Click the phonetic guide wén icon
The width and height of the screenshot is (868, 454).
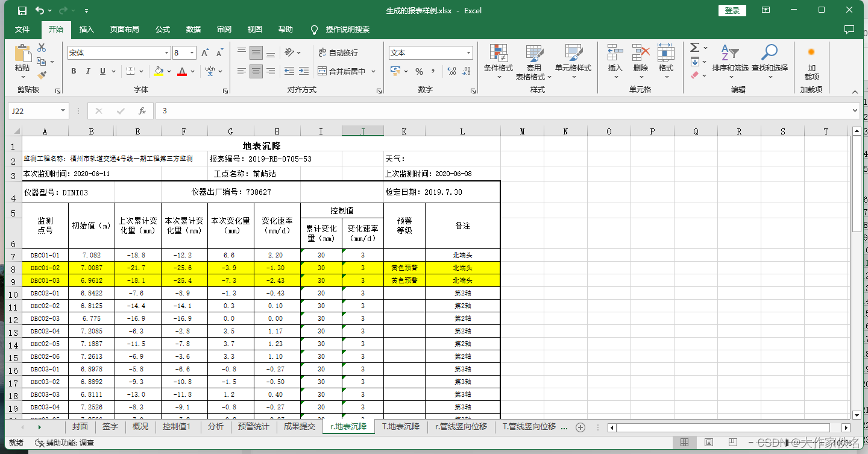[210, 71]
